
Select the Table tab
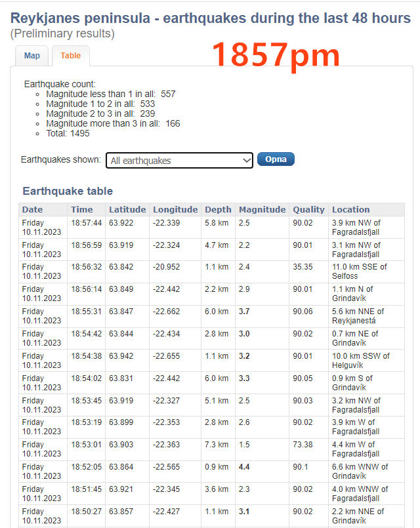(x=70, y=56)
